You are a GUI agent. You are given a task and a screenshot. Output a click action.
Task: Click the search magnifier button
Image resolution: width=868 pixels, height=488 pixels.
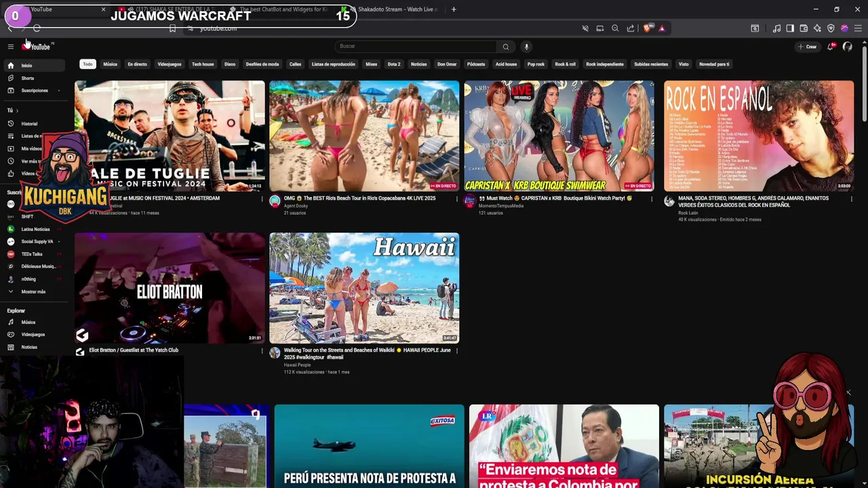click(x=505, y=47)
